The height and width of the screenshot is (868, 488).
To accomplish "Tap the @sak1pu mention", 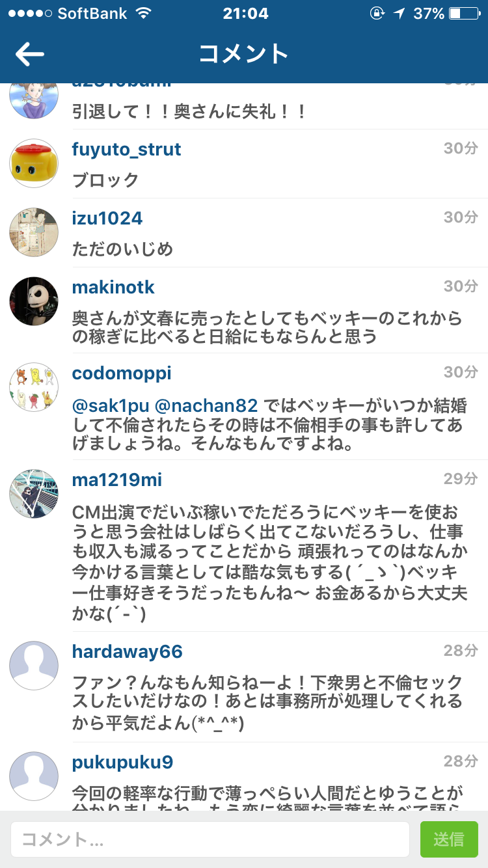I will coord(110,407).
